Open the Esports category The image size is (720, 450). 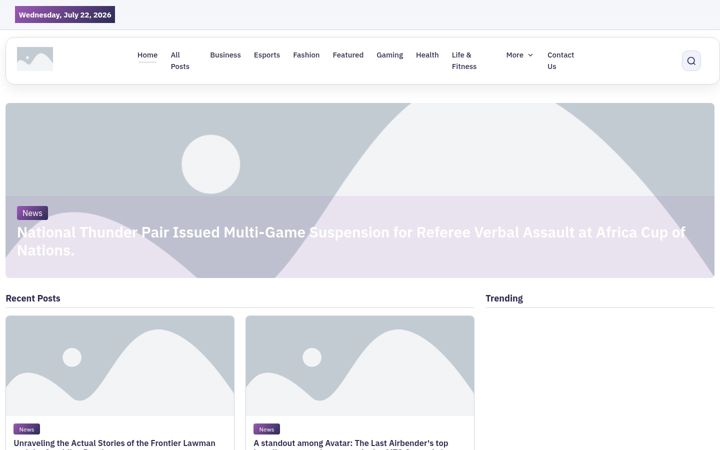pyautogui.click(x=267, y=55)
